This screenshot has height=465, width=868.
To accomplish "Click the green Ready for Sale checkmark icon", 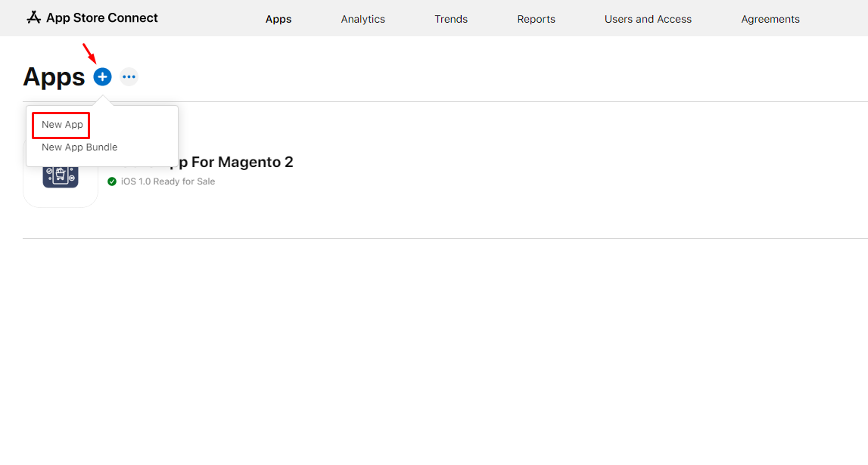I will point(112,181).
